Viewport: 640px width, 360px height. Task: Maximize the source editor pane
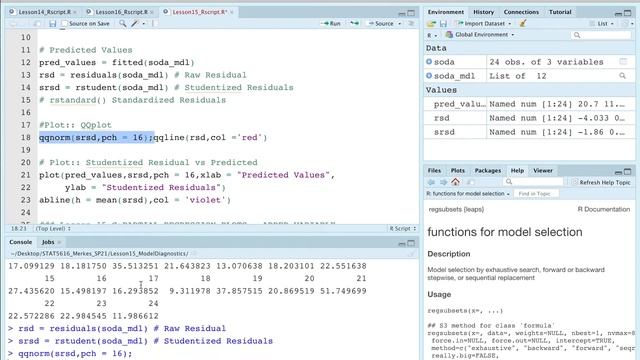(411, 13)
